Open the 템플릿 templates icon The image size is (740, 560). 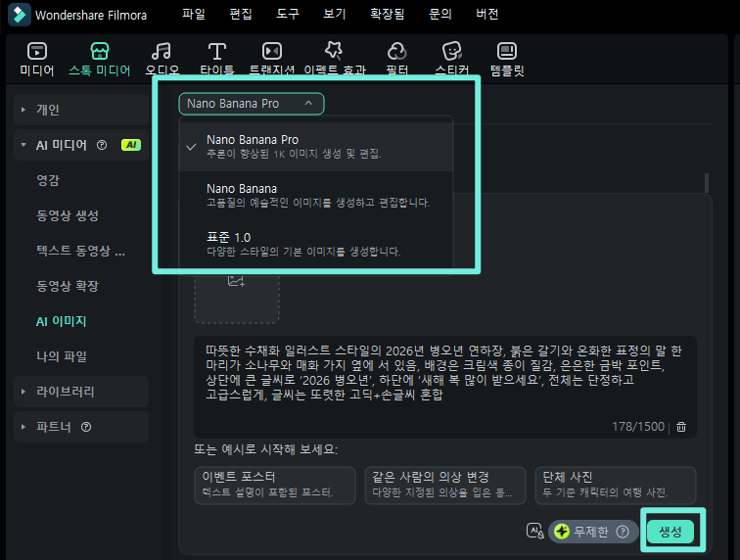(x=507, y=51)
